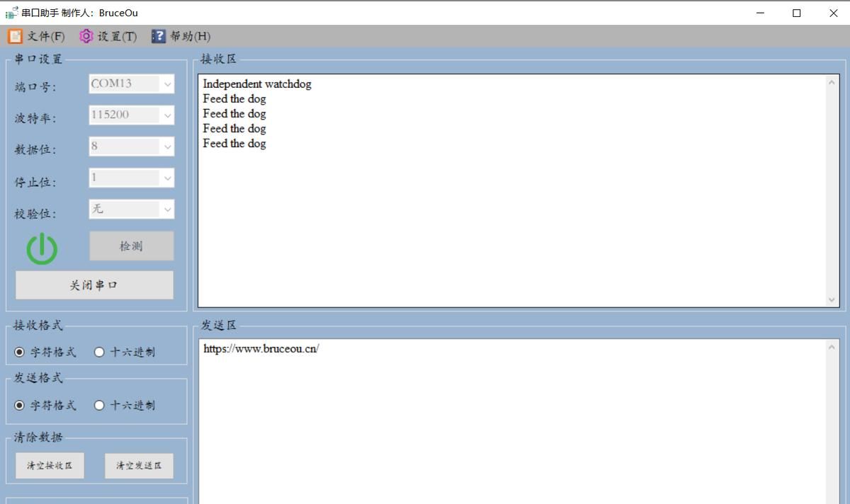850x504 pixels.
Task: Open the 校验位 dropdown
Action: [x=167, y=210]
